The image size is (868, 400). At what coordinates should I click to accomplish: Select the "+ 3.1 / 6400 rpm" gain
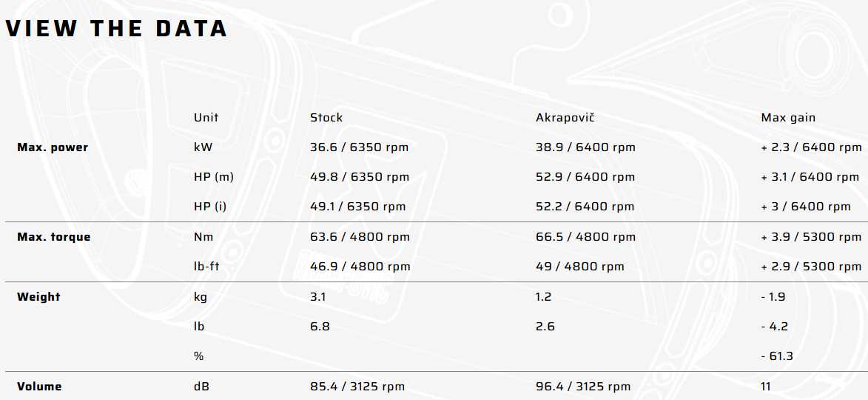810,176
